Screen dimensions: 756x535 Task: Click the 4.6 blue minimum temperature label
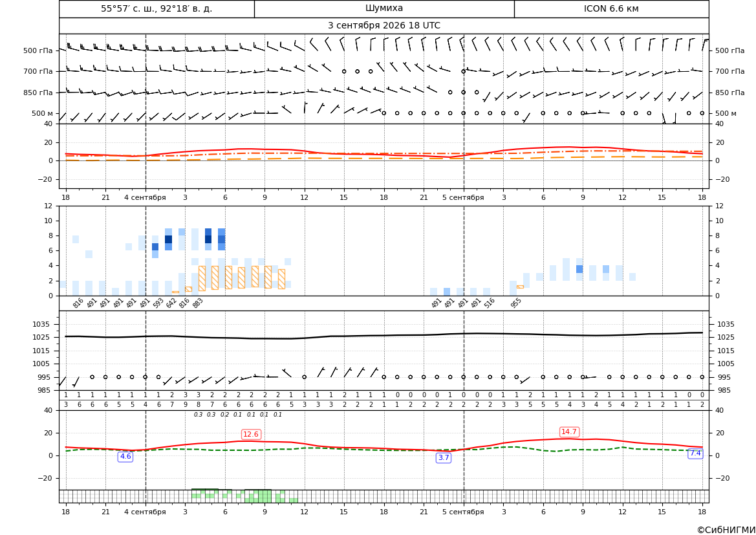(125, 456)
